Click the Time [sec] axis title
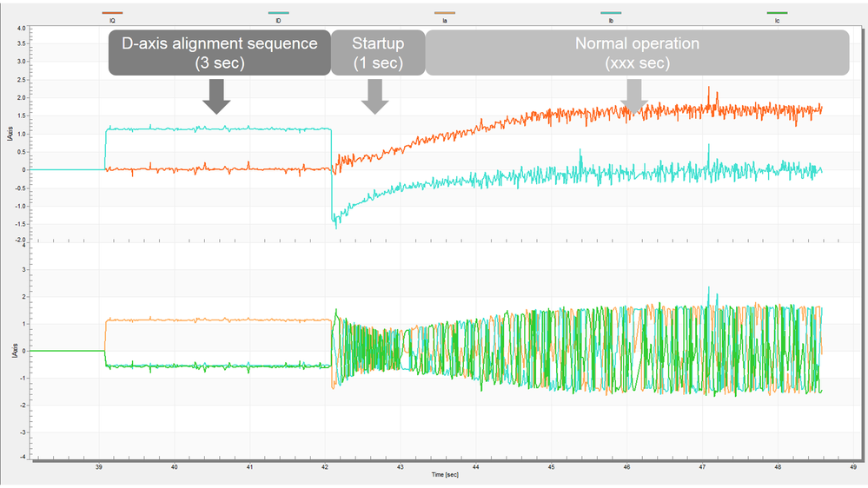The height and width of the screenshot is (488, 868). click(x=445, y=475)
